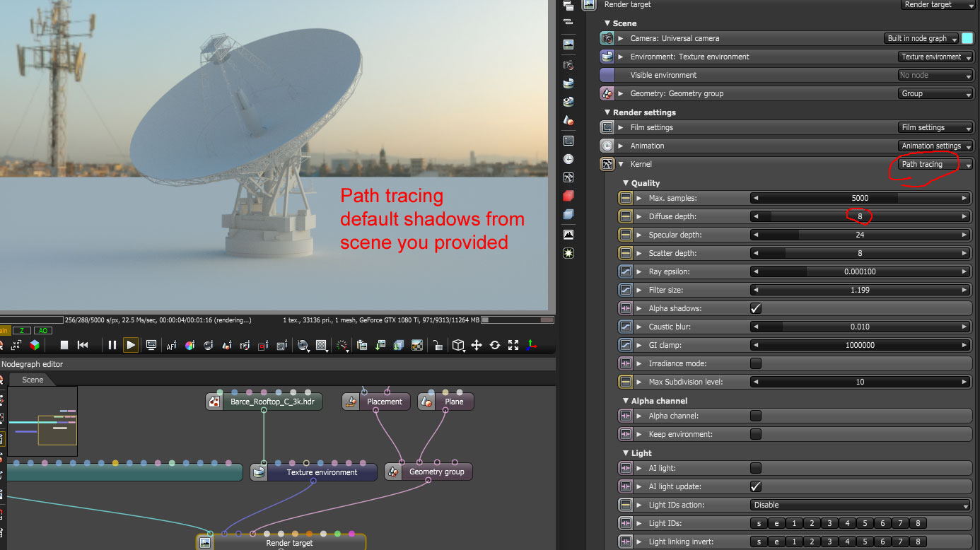This screenshot has width=980, height=550.
Task: Enable the Keep environment checkbox
Action: 756,434
